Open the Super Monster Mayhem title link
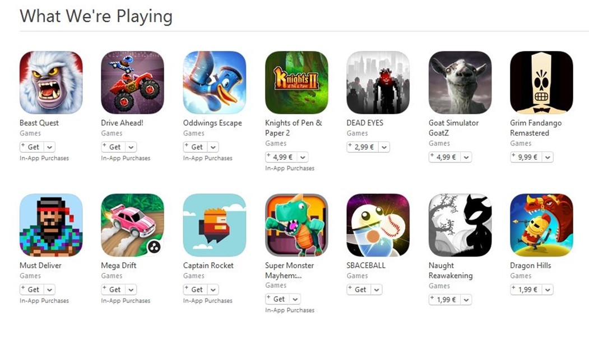589x364 pixels. [x=289, y=270]
